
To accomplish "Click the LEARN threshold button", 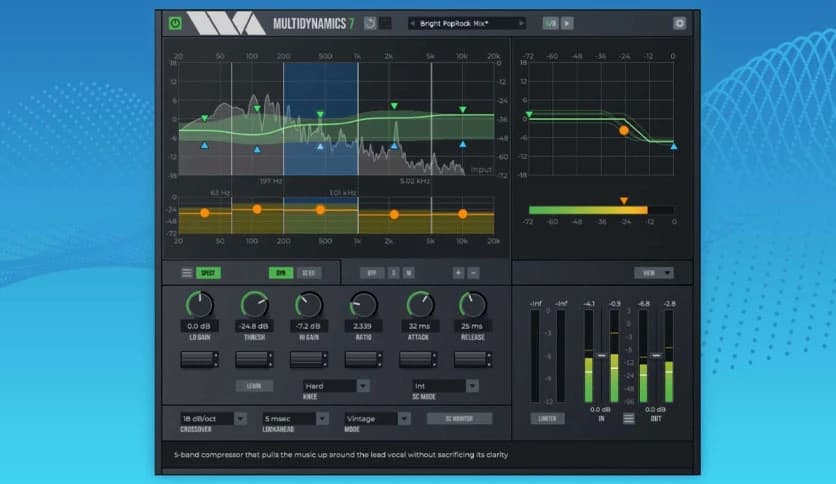I will click(254, 386).
